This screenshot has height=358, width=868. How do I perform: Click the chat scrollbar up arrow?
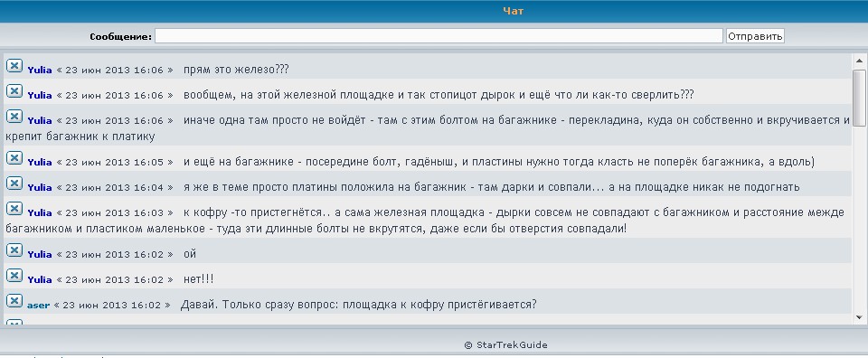coord(859,61)
